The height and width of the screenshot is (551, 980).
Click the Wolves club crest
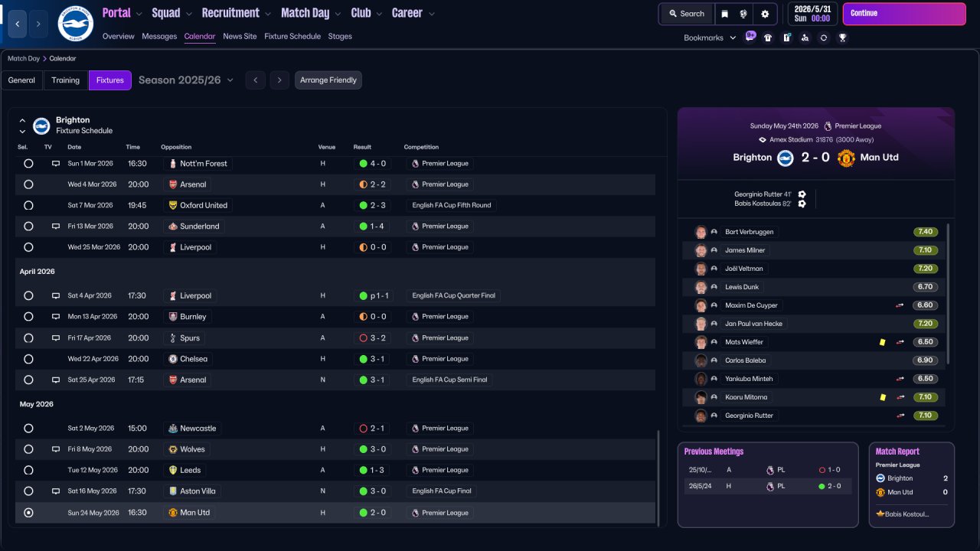[173, 449]
